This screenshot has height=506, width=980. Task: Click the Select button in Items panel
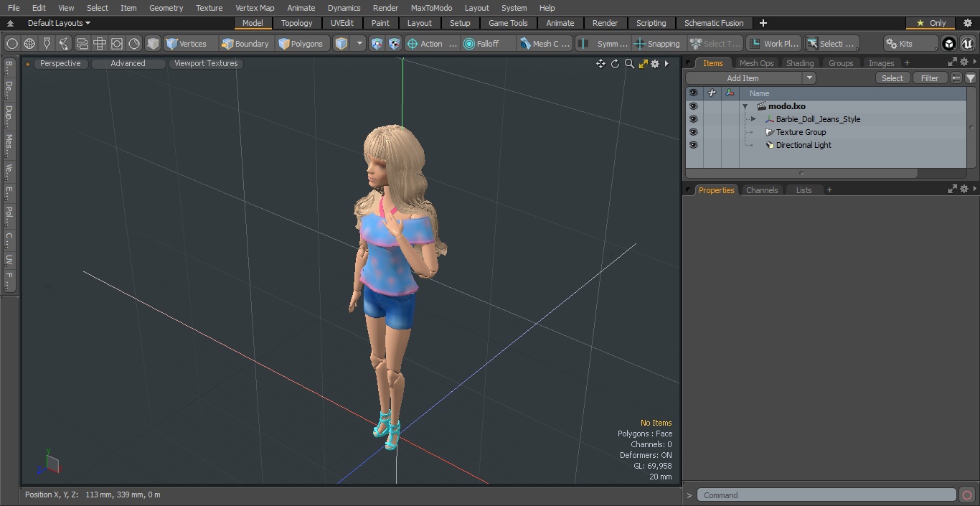pos(892,78)
